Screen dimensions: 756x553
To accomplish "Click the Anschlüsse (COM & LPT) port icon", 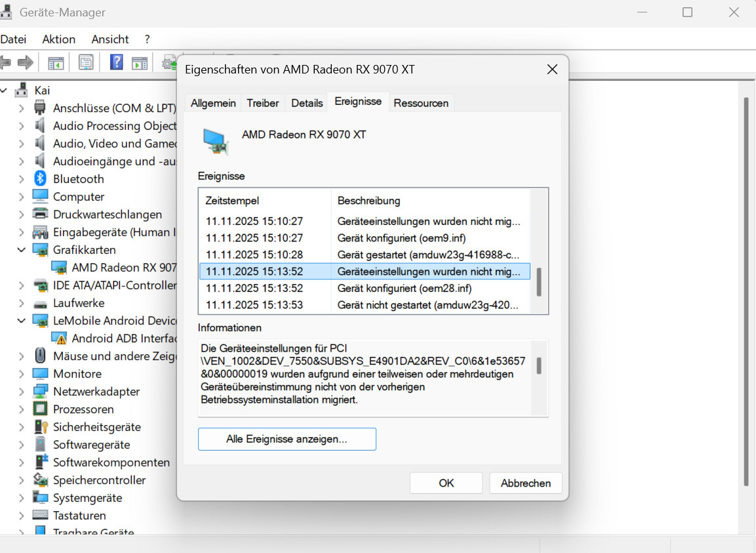I will click(40, 108).
